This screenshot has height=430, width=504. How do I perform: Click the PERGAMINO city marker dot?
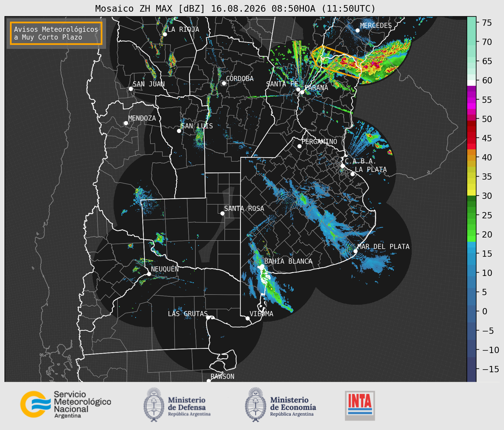click(x=299, y=146)
